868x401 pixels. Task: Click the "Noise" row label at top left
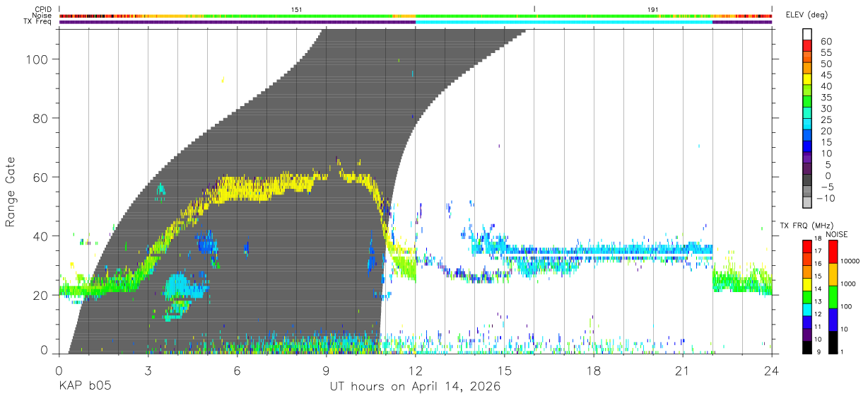pyautogui.click(x=42, y=16)
